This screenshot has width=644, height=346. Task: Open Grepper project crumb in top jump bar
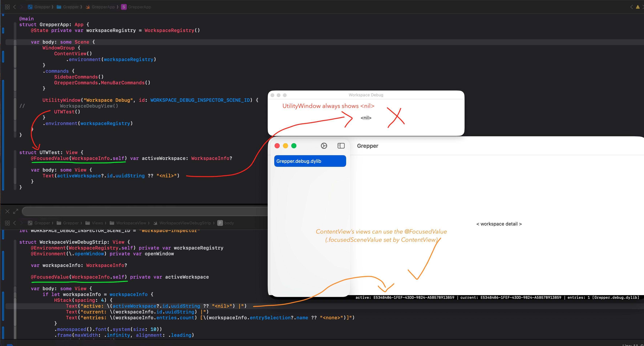pos(39,7)
